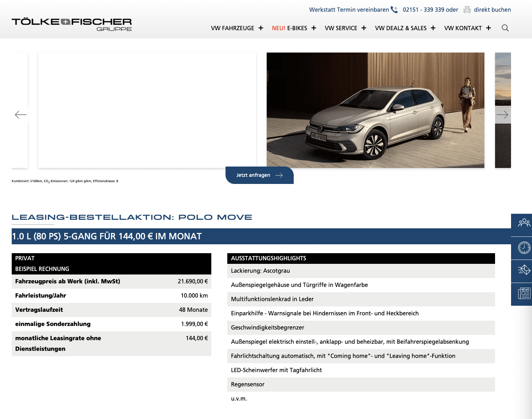Open the opening hours clock sidebar icon
Viewport: 532px width, 419px height.
pos(524,247)
